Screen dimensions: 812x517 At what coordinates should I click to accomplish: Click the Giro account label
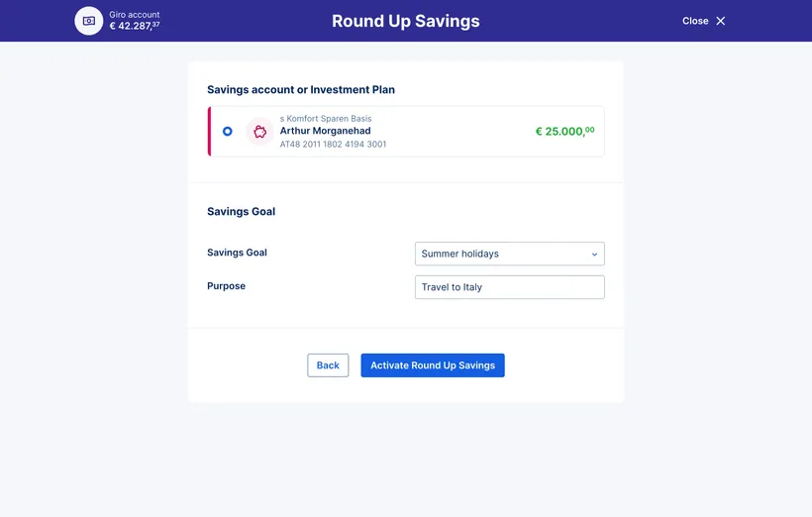click(x=134, y=15)
